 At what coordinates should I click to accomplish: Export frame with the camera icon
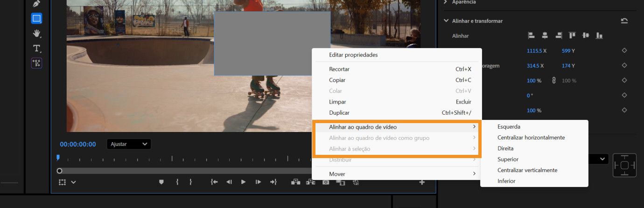pos(326,182)
